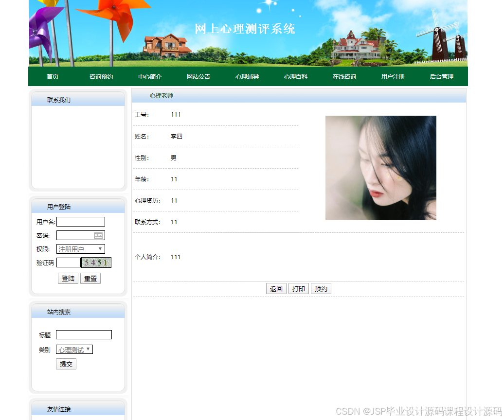
Task: Click the teacher's portrait photo
Action: (381, 168)
